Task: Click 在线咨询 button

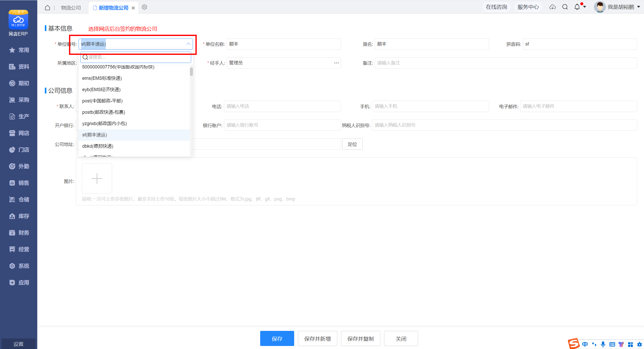Action: (x=496, y=7)
